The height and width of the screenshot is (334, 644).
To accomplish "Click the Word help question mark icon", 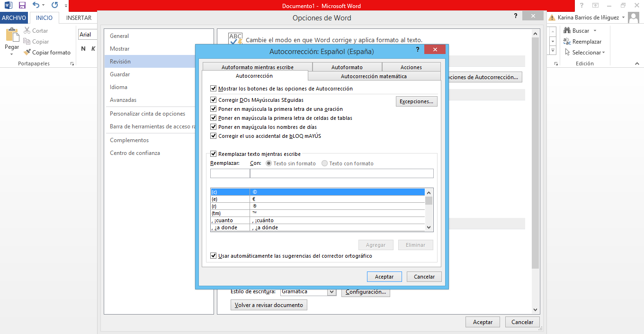I will click(581, 5).
